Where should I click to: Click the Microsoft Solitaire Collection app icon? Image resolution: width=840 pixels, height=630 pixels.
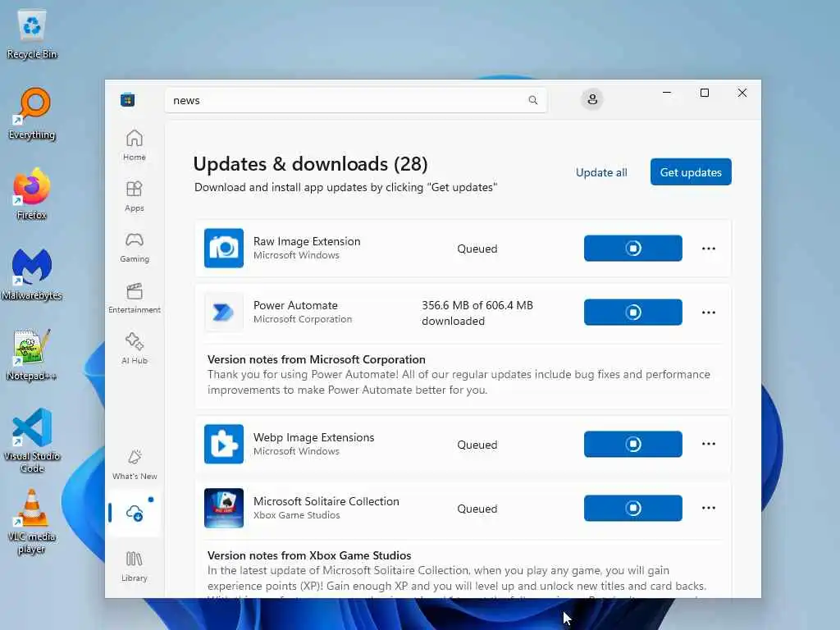click(x=224, y=508)
